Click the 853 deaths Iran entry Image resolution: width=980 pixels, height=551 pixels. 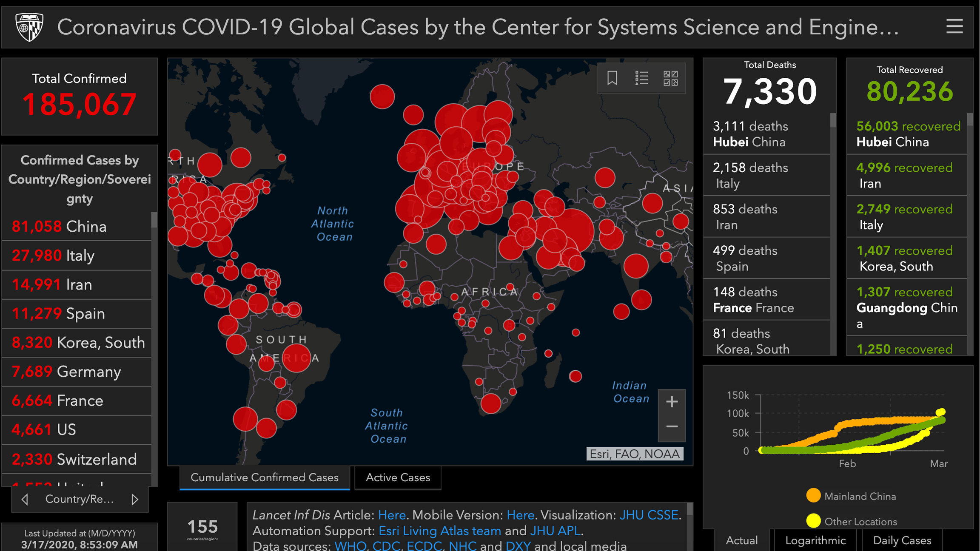pos(766,217)
